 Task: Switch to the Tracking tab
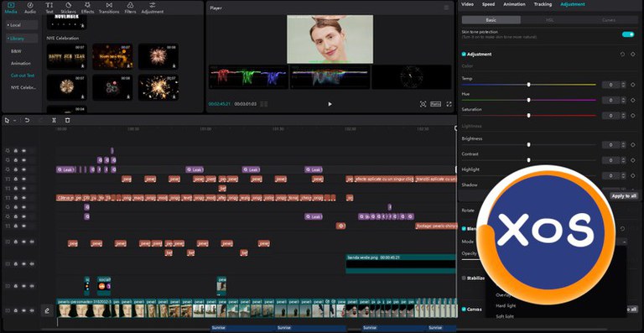543,4
